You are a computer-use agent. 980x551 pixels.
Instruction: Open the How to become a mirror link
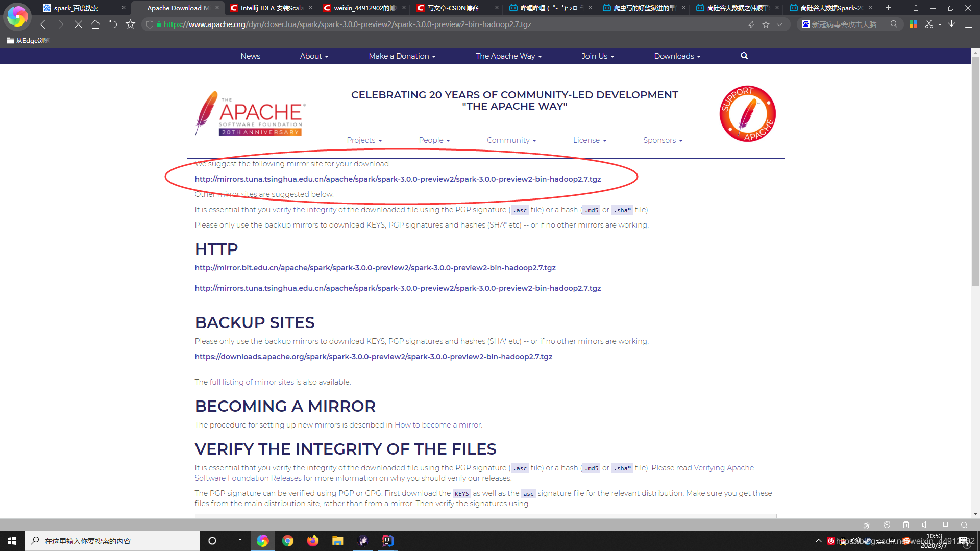click(x=438, y=425)
